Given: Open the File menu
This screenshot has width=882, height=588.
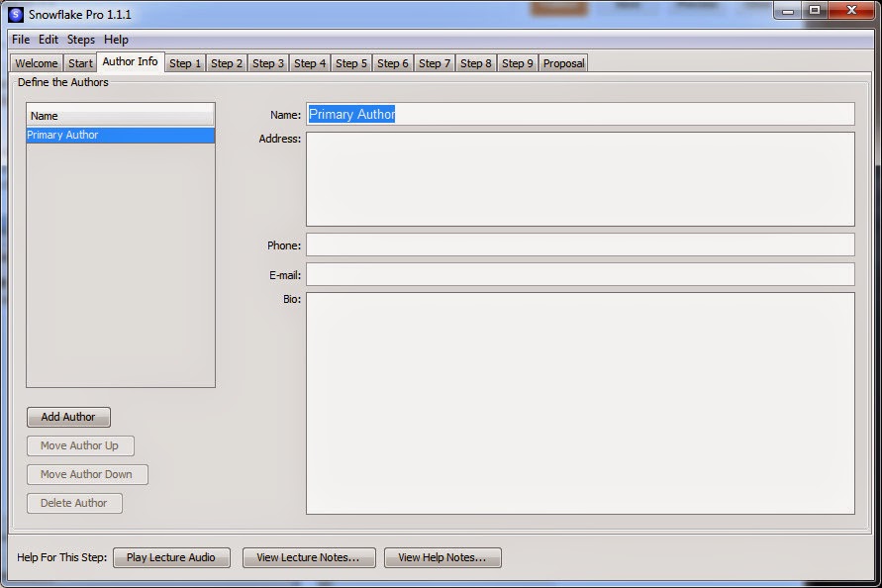Looking at the screenshot, I should 21,40.
